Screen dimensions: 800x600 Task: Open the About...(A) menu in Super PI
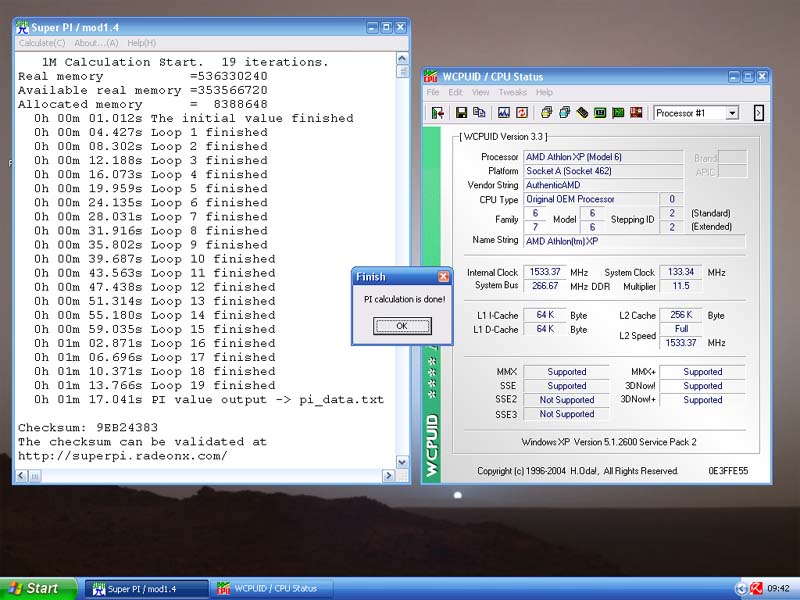point(96,43)
